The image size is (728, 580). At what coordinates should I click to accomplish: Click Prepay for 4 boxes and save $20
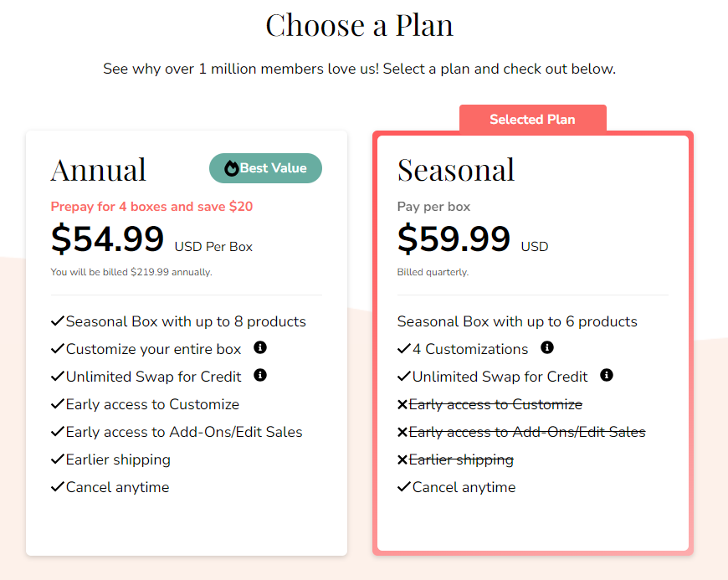(x=151, y=206)
